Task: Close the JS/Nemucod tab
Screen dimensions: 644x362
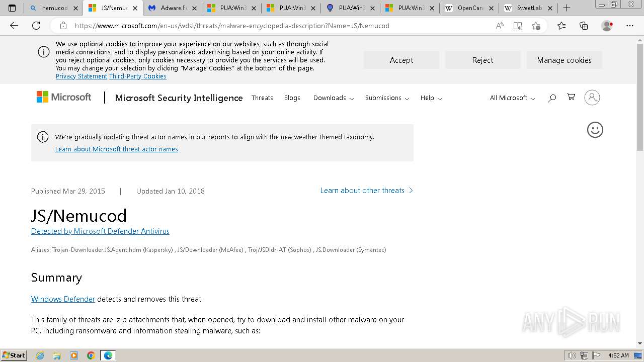Action: tap(135, 8)
